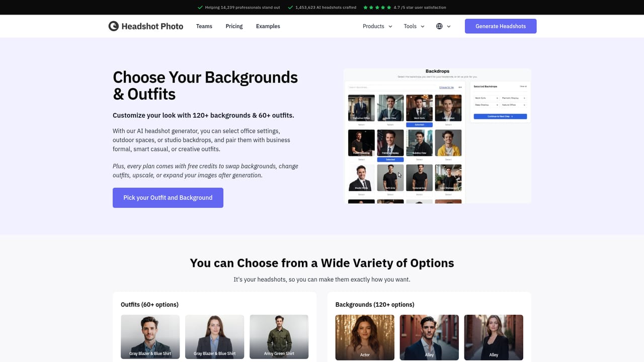Click 'Pick your Outfit and Background' button
Viewport: 644px width, 362px height.
pyautogui.click(x=168, y=198)
